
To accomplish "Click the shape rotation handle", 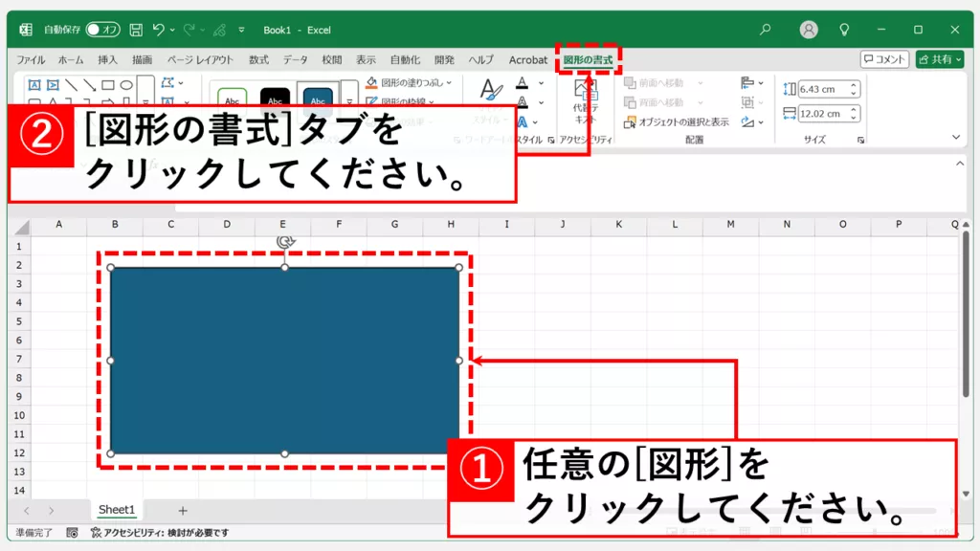I will point(285,242).
